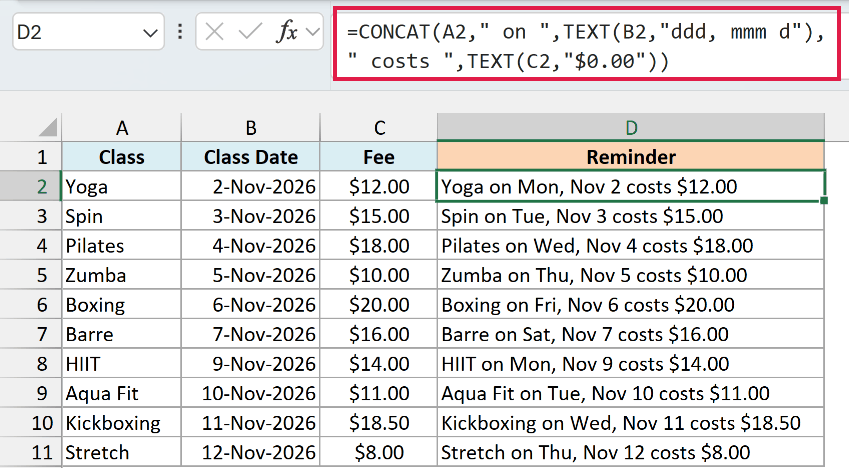Open the Name Box dropdown arrow
This screenshot has width=849, height=468.
click(150, 33)
